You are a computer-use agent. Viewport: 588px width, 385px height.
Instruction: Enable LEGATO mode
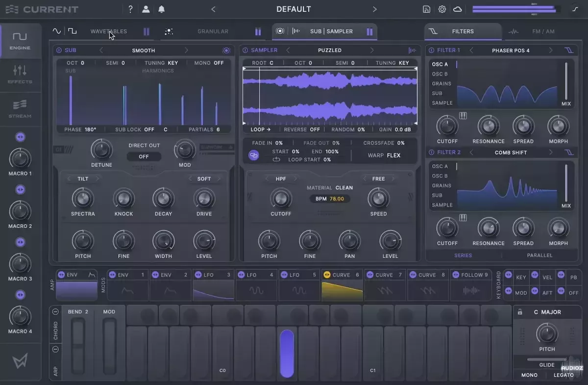point(563,375)
